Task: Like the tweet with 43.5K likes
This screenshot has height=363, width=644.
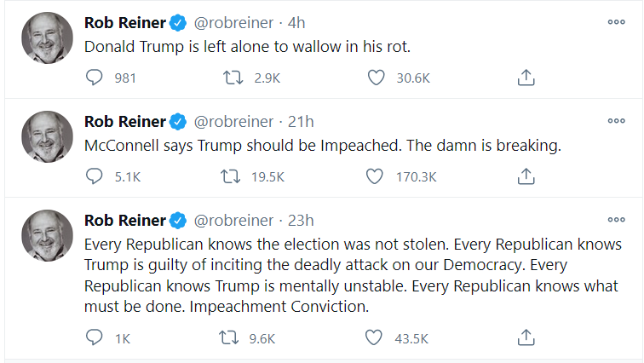Action: (x=375, y=337)
